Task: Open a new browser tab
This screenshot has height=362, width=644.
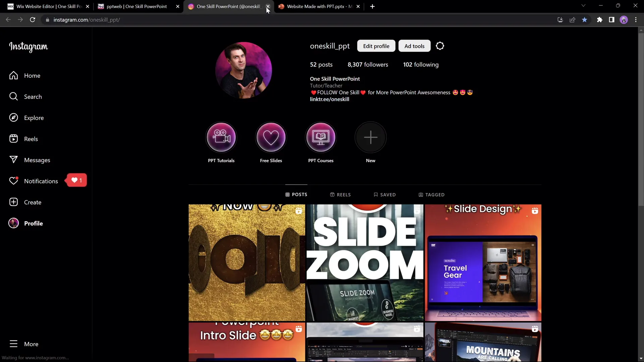Action: (x=372, y=6)
